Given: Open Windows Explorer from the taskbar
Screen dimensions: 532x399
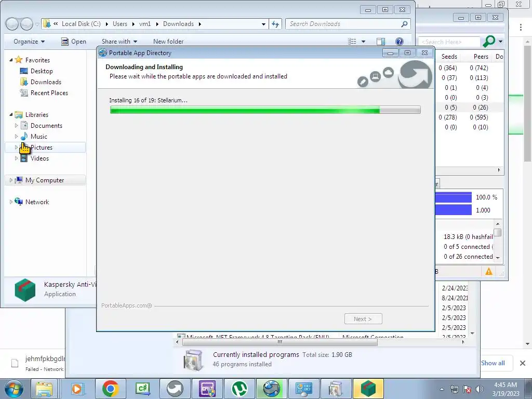Looking at the screenshot, I should pyautogui.click(x=45, y=389).
